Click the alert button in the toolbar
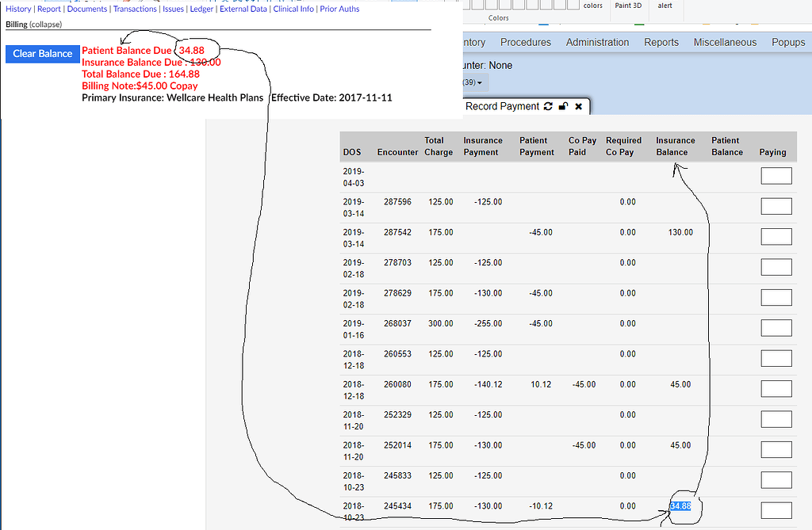The width and height of the screenshot is (812, 530). [x=665, y=5]
